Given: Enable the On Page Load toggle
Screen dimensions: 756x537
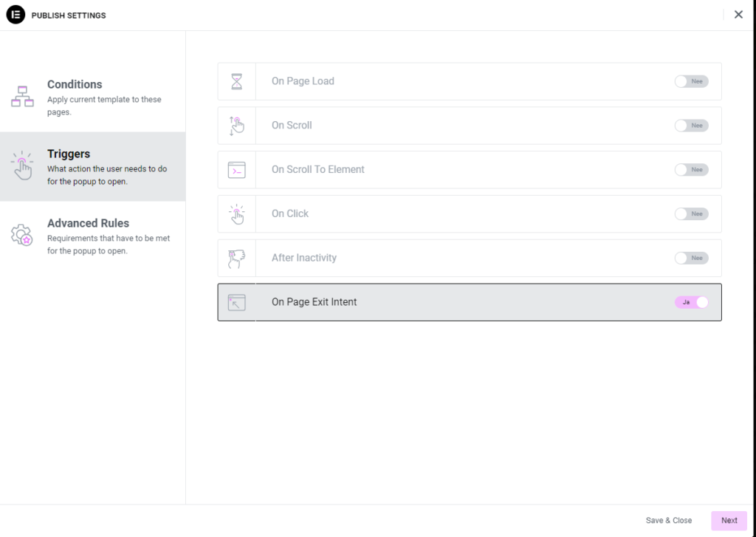Looking at the screenshot, I should (x=691, y=81).
